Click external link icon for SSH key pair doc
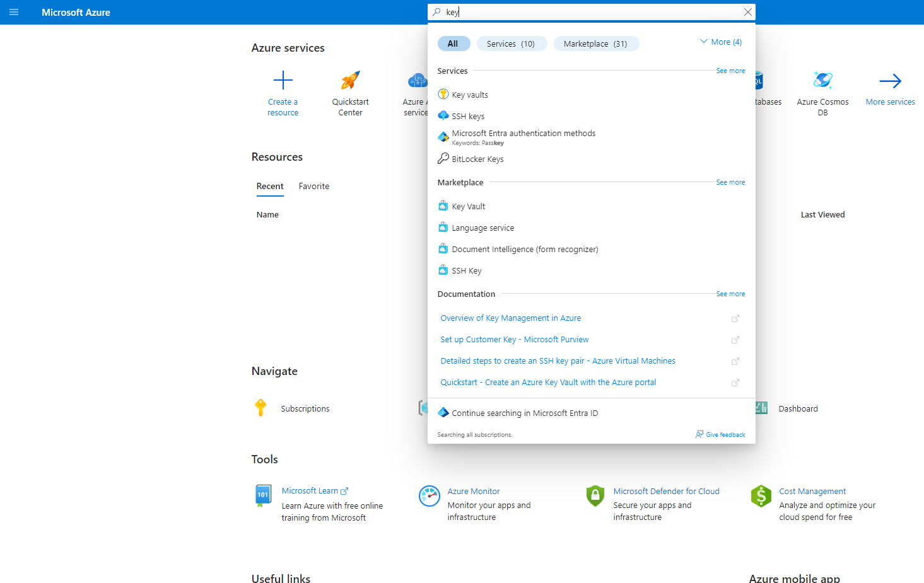924x583 pixels. coord(735,361)
